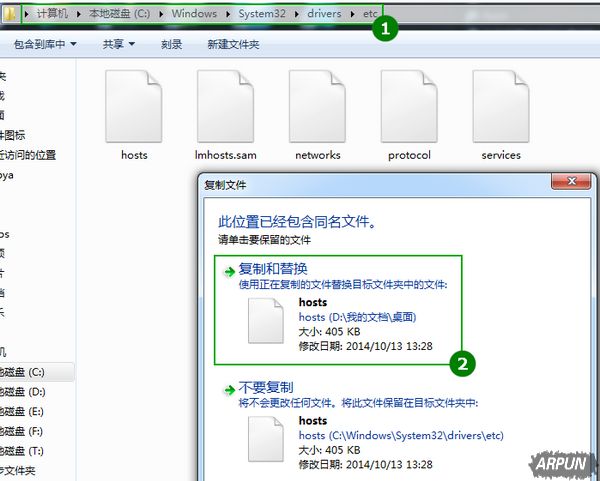The image size is (600, 481).
Task: Open the 包含到库中 dropdown
Action: [44, 45]
